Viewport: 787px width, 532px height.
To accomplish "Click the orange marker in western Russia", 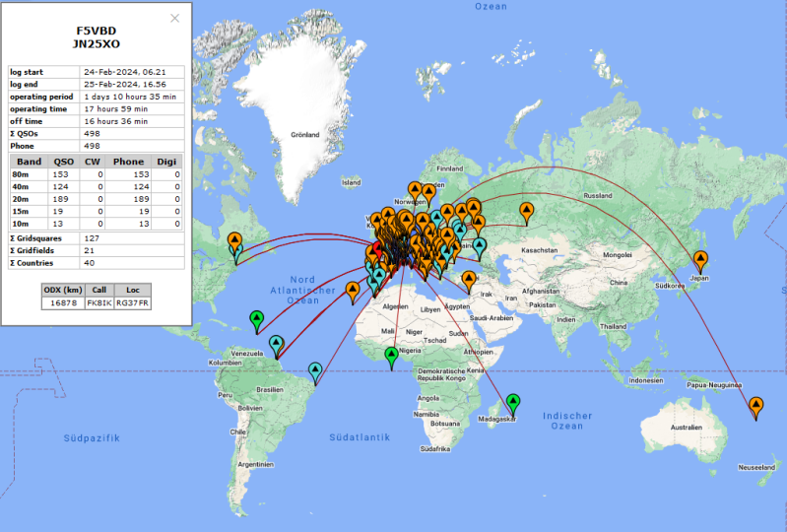I will [x=526, y=211].
